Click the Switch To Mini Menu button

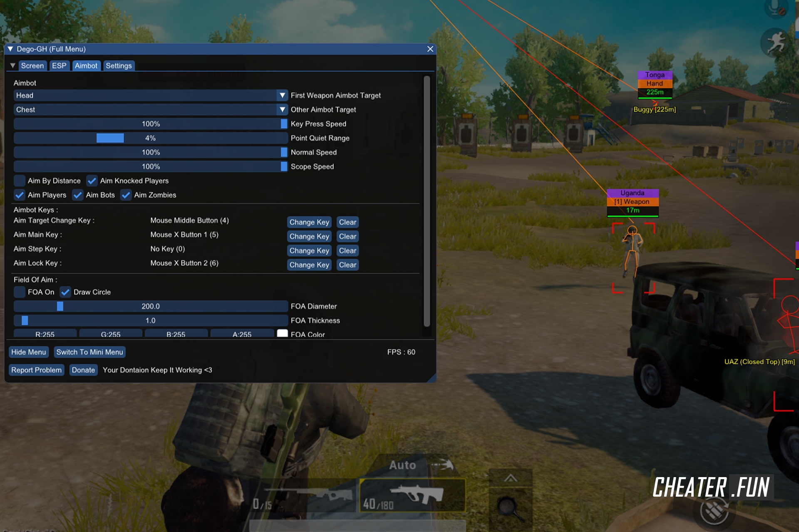pyautogui.click(x=89, y=351)
